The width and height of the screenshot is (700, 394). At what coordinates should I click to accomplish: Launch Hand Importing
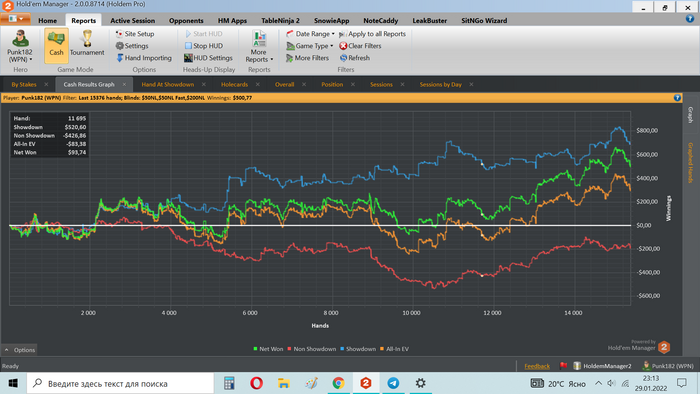pyautogui.click(x=144, y=58)
